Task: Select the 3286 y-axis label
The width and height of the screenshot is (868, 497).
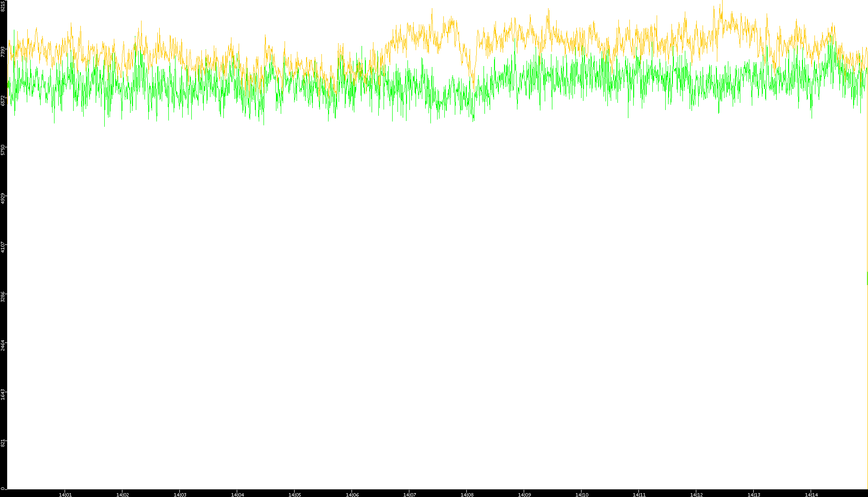Action: pos(3,297)
